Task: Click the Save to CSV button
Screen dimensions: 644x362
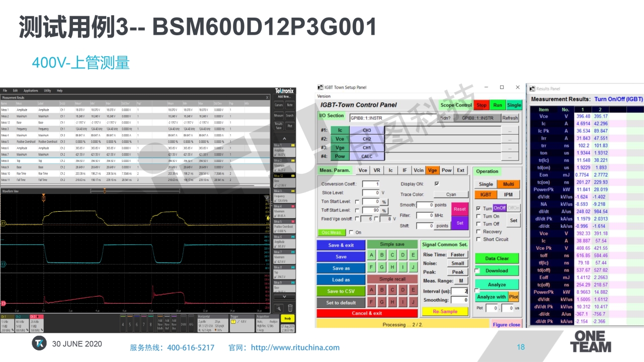Action: [341, 291]
